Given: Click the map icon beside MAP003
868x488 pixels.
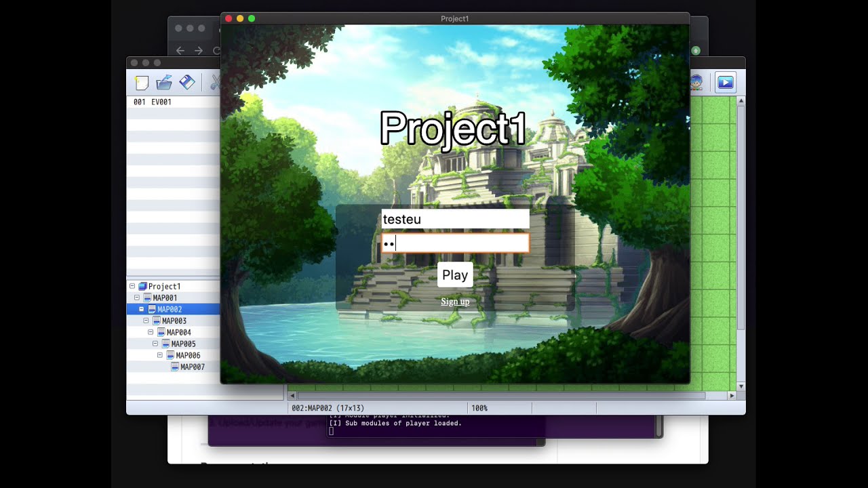Looking at the screenshot, I should click(157, 321).
